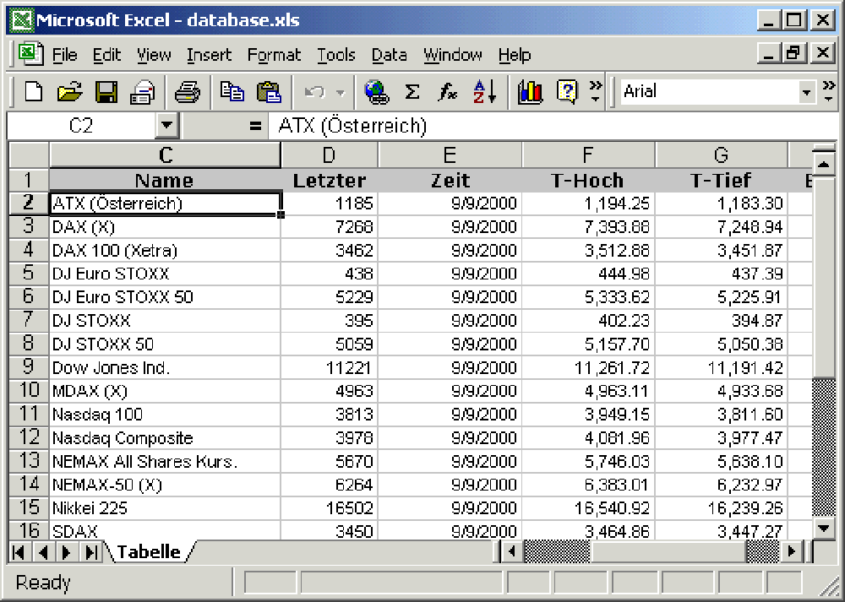Go to next sheet tab arrow
Viewport: 845px width, 602px height.
coord(67,552)
